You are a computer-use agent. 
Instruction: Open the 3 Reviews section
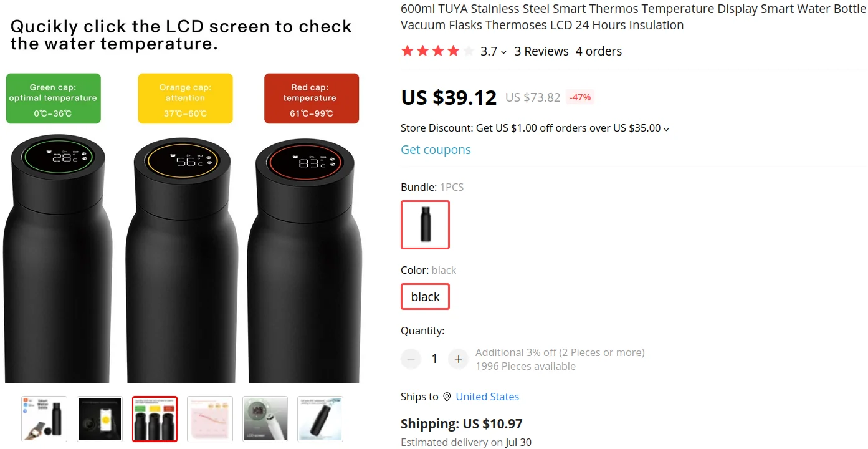pyautogui.click(x=541, y=51)
